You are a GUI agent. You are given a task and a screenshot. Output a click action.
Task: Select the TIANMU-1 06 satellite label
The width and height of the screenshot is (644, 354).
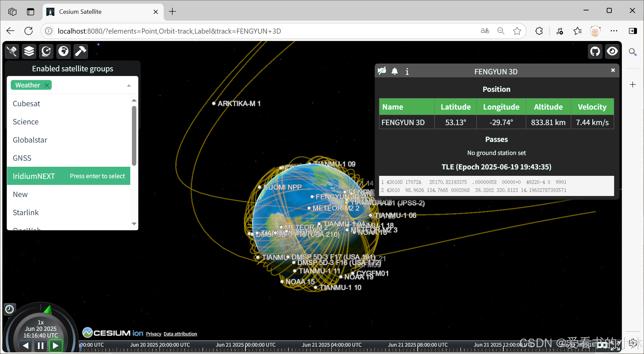(x=396, y=215)
